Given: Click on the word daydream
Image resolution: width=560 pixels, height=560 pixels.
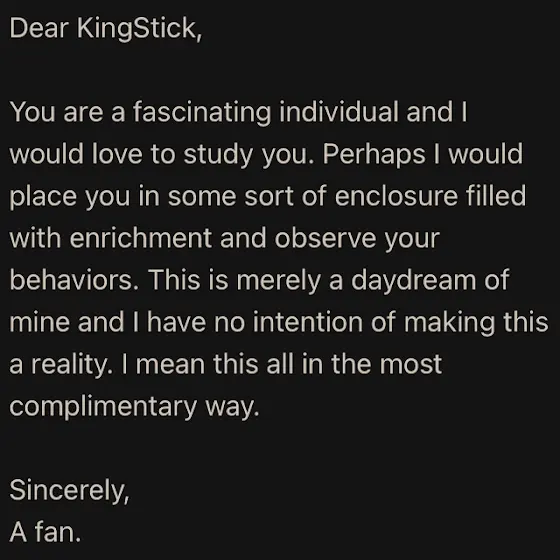Looking at the screenshot, I should pyautogui.click(x=414, y=281).
